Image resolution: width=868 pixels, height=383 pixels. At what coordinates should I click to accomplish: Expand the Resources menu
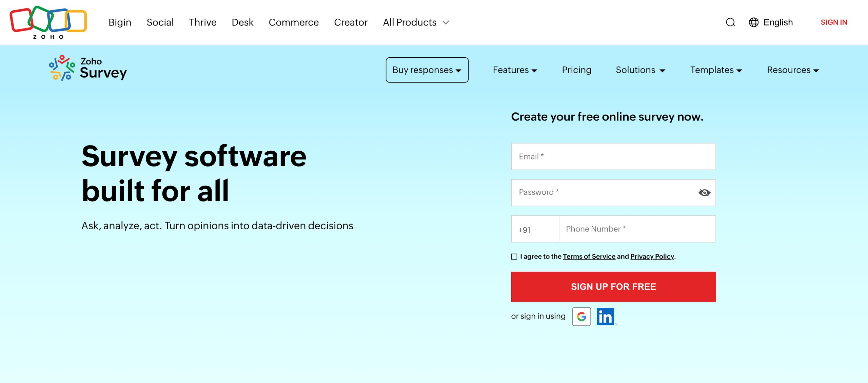tap(793, 70)
